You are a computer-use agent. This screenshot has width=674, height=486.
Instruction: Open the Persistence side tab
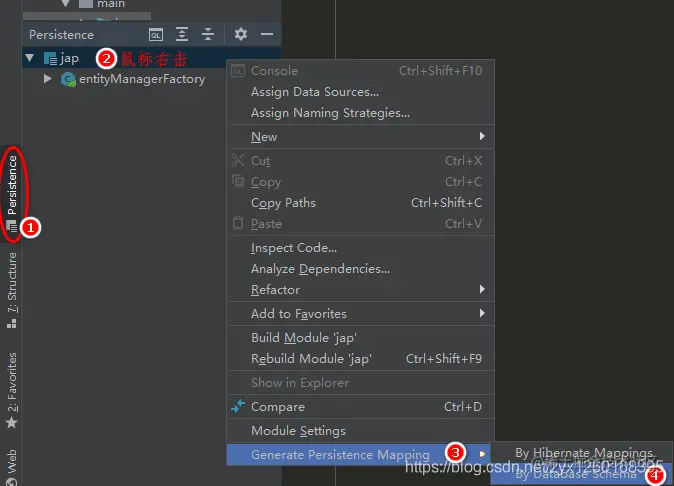pos(12,193)
